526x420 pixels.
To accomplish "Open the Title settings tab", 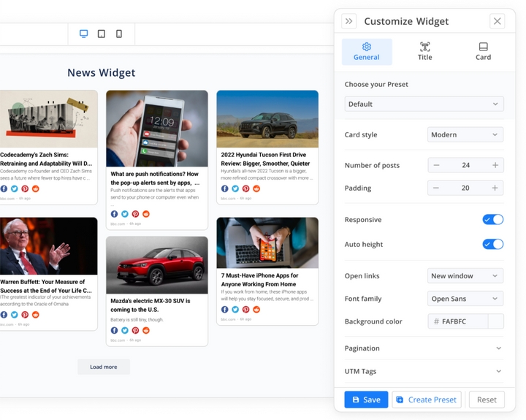I will (x=424, y=52).
